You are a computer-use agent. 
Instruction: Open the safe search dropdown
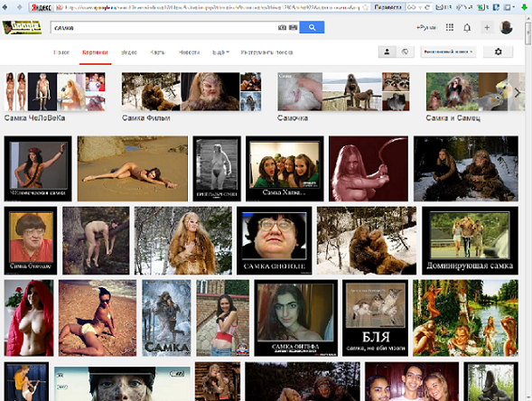tap(448, 51)
